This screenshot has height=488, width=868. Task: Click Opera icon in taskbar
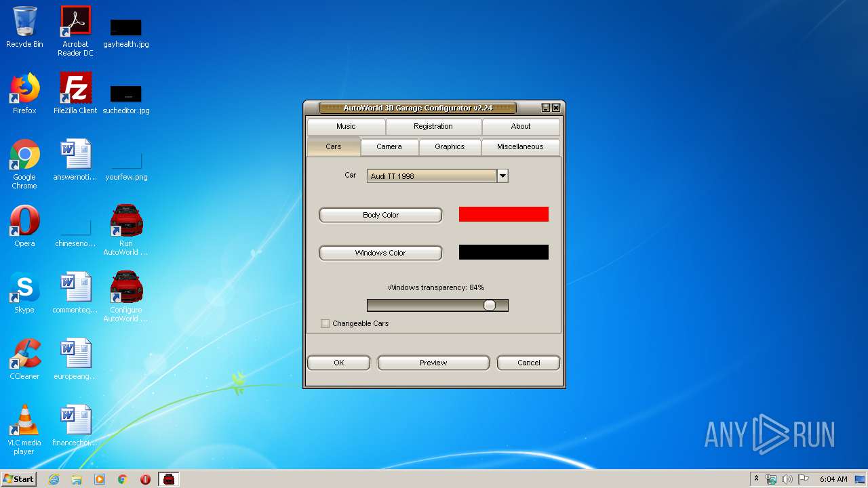(x=145, y=479)
